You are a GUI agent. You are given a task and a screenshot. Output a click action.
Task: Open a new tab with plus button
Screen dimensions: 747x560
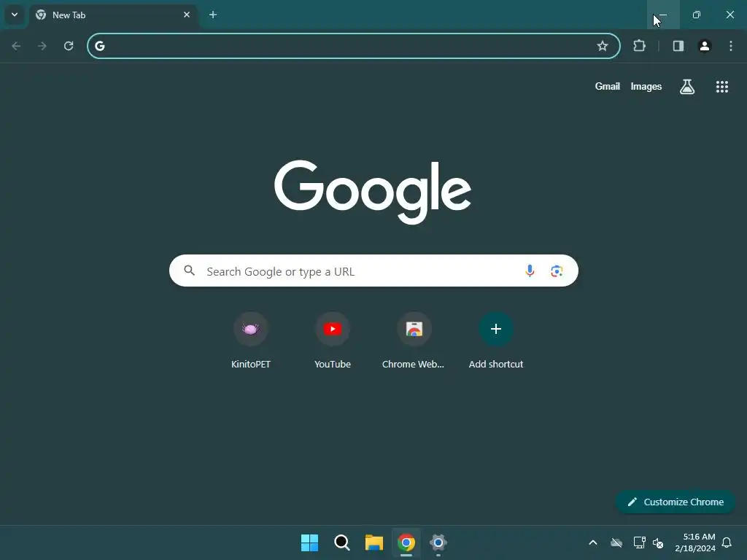(213, 15)
